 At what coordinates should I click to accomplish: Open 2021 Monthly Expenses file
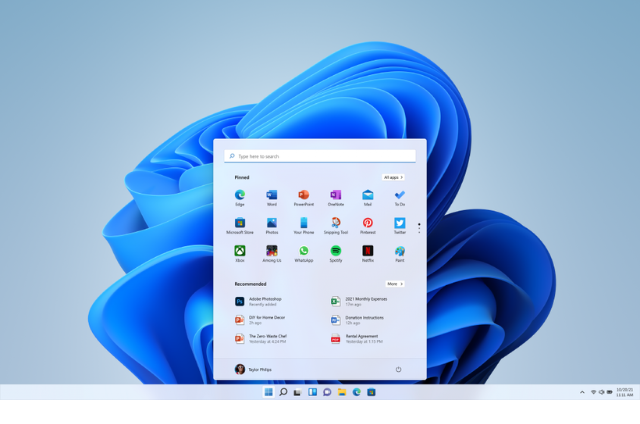point(359,301)
